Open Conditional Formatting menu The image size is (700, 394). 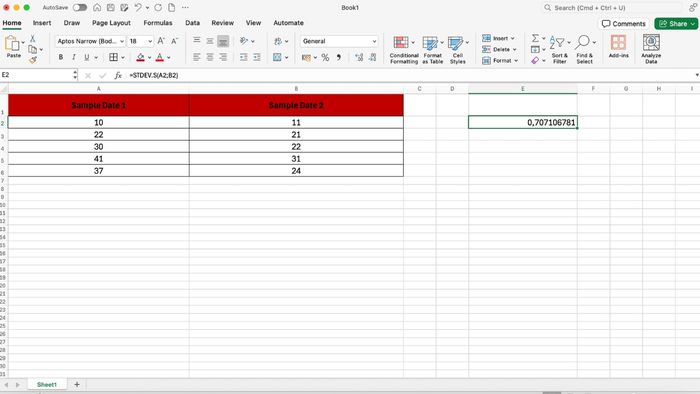pyautogui.click(x=404, y=50)
